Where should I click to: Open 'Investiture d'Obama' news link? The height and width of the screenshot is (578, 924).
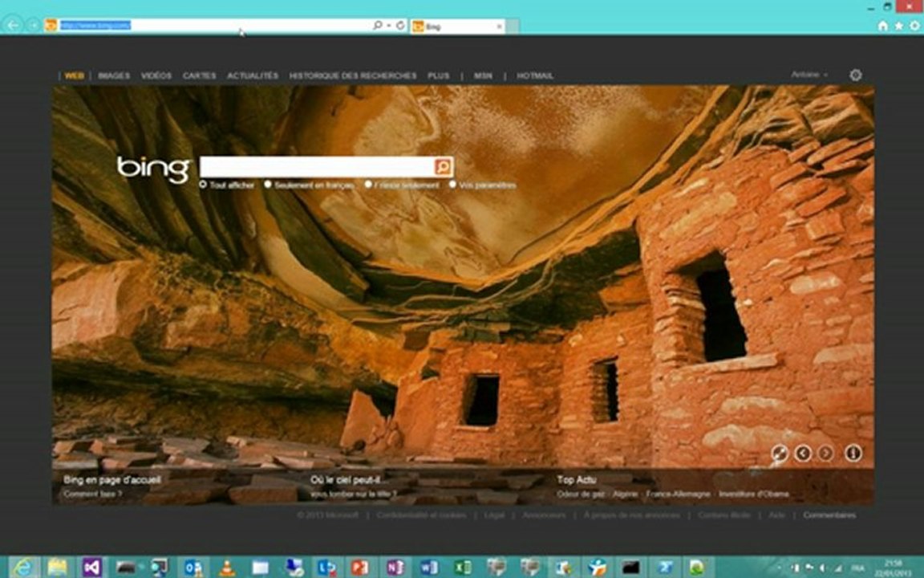coord(754,495)
